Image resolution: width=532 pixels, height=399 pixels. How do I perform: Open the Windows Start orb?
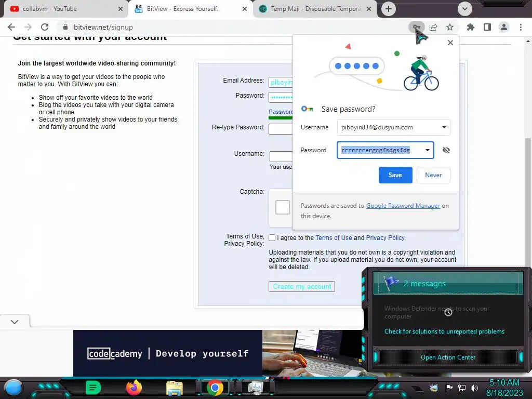[x=14, y=388]
